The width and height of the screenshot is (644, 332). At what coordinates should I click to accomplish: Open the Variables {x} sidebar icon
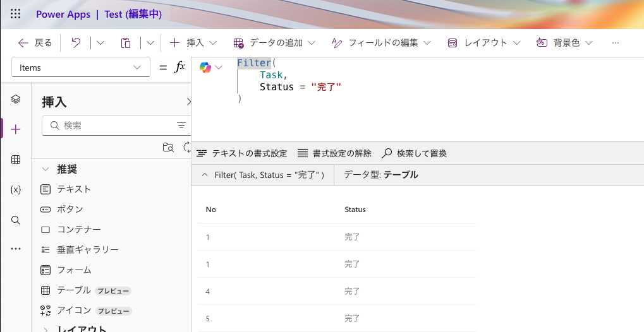pyautogui.click(x=16, y=189)
